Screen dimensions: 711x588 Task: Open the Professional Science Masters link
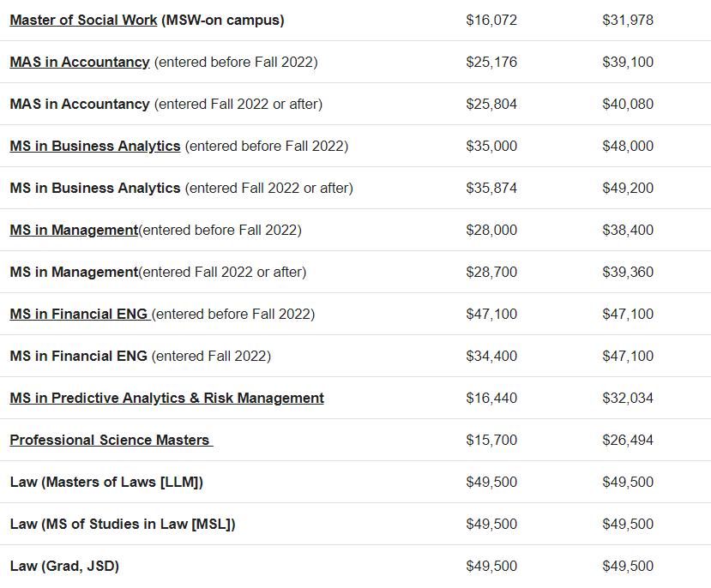(x=110, y=440)
